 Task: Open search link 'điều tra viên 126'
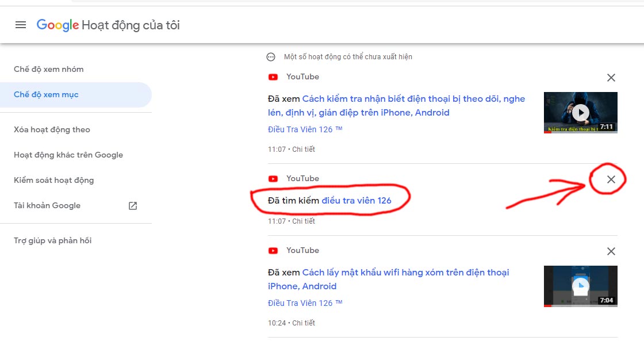356,201
